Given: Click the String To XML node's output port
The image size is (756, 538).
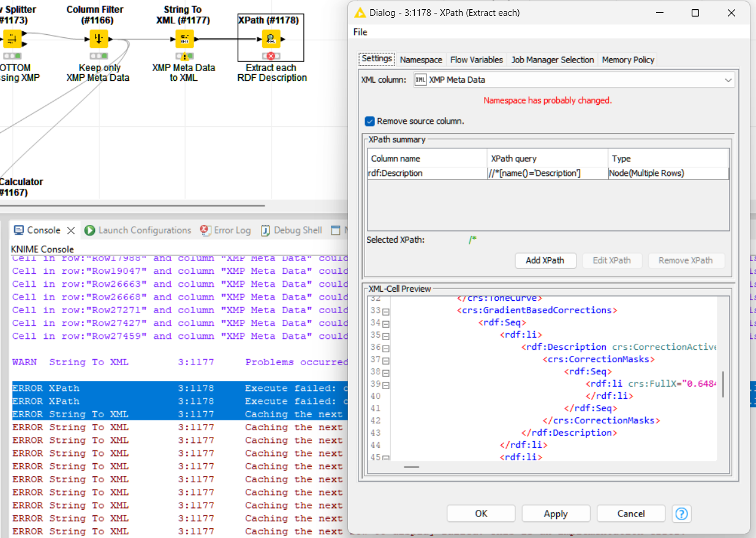Looking at the screenshot, I should (x=197, y=40).
